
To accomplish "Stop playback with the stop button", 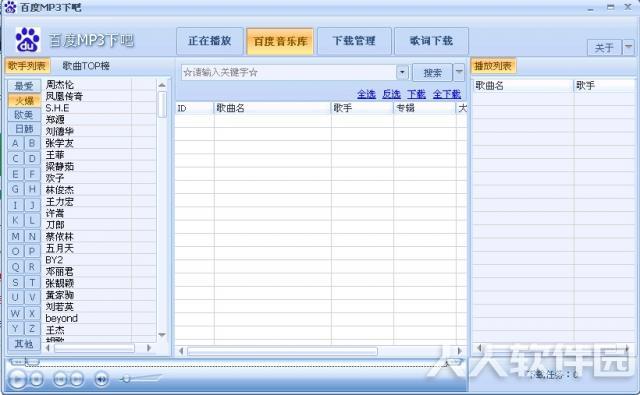I will (x=36, y=379).
